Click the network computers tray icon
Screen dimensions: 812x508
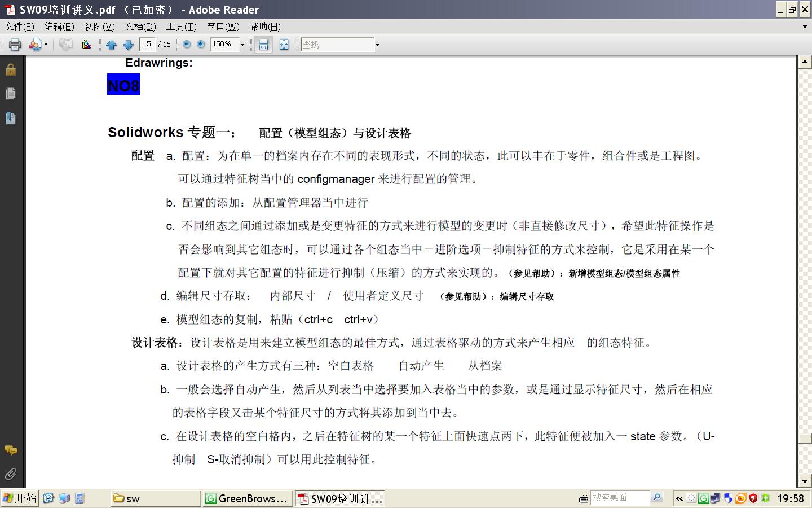click(x=716, y=498)
